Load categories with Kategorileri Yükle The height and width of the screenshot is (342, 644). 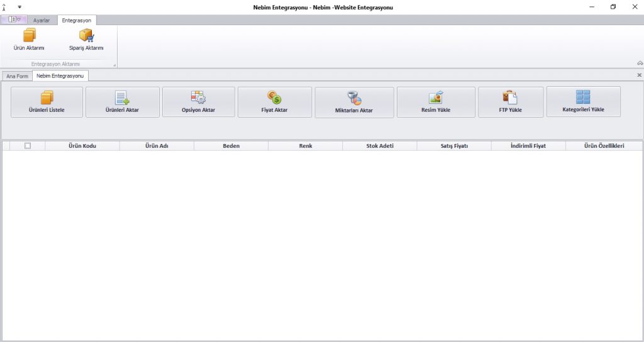click(x=583, y=102)
